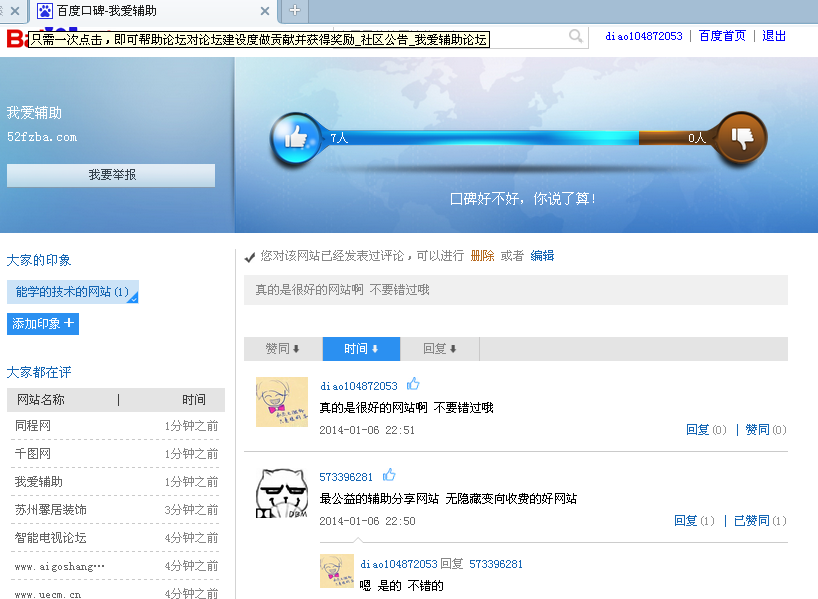Click thumbs-up icon beside diao104872053's comment
This screenshot has width=818, height=599.
click(413, 384)
